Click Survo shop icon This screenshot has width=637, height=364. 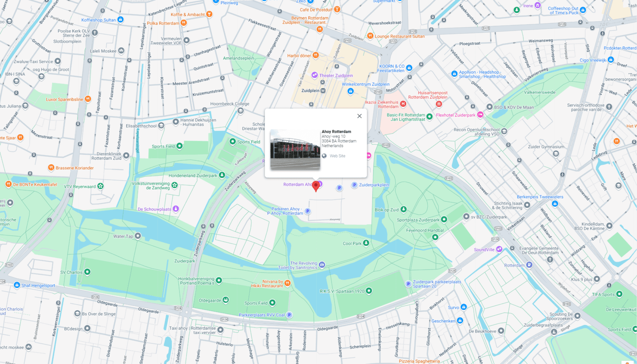[463, 307]
